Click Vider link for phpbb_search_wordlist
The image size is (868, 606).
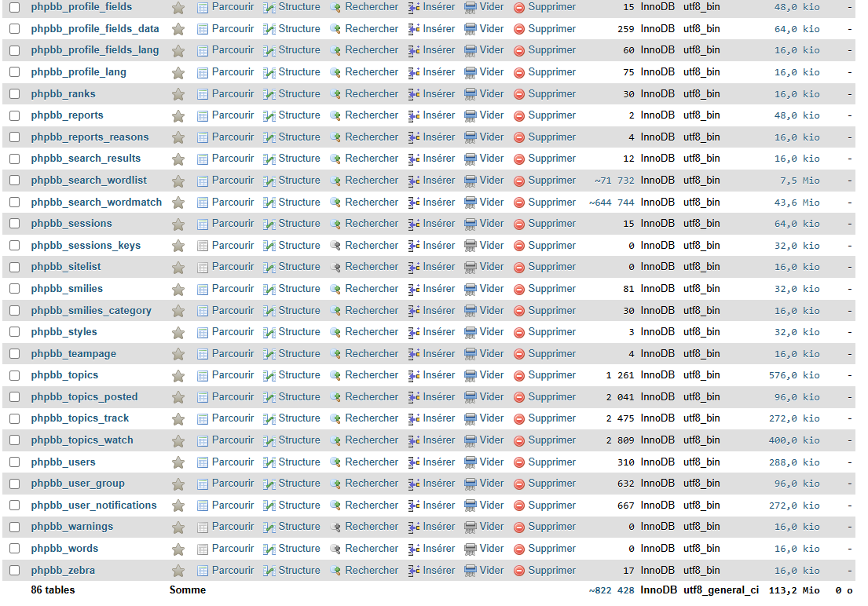(492, 181)
